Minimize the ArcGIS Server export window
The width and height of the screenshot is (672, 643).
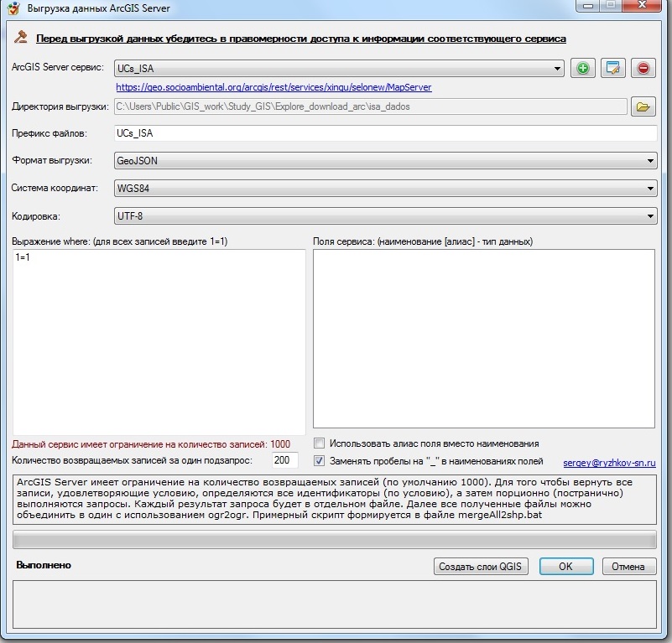click(x=588, y=5)
